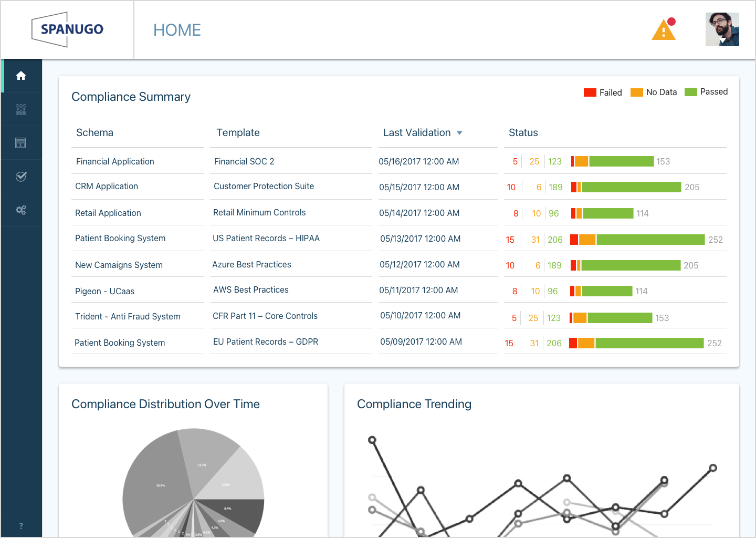Sort by the Schema column header
Viewport: 756px width, 538px height.
[94, 132]
